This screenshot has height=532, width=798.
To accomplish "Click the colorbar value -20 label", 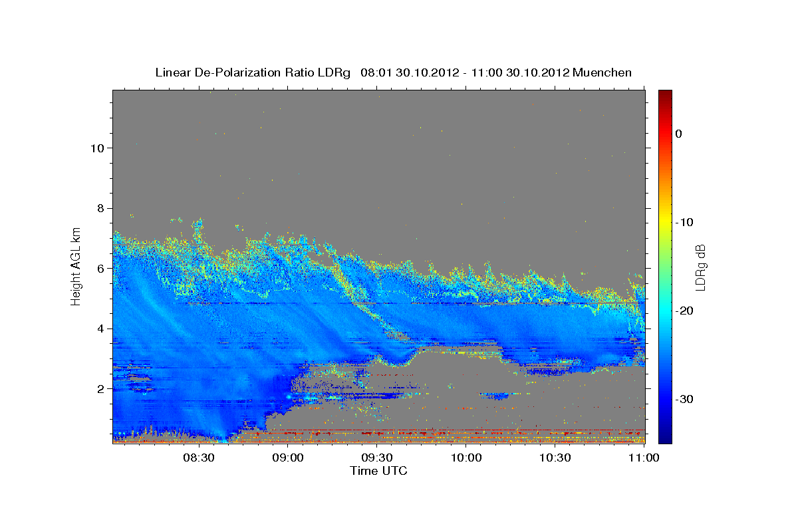I will coord(685,311).
